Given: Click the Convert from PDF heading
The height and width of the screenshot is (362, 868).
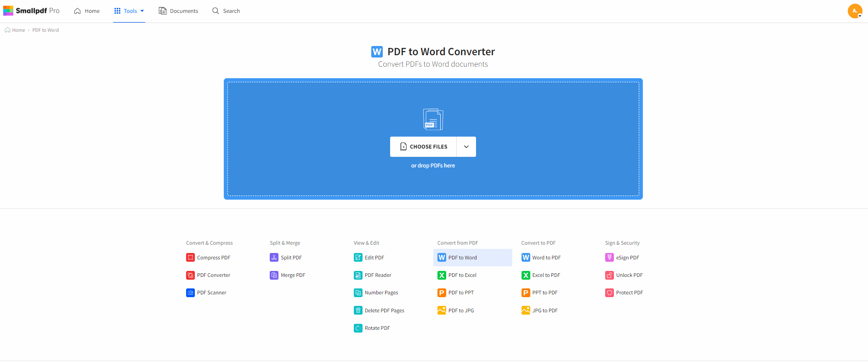Looking at the screenshot, I should tap(458, 243).
